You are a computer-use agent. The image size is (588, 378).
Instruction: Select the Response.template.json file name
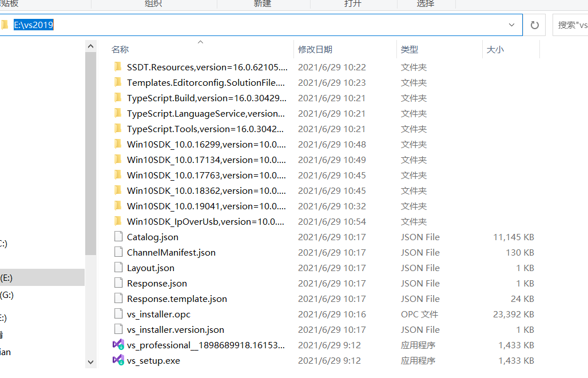(177, 299)
